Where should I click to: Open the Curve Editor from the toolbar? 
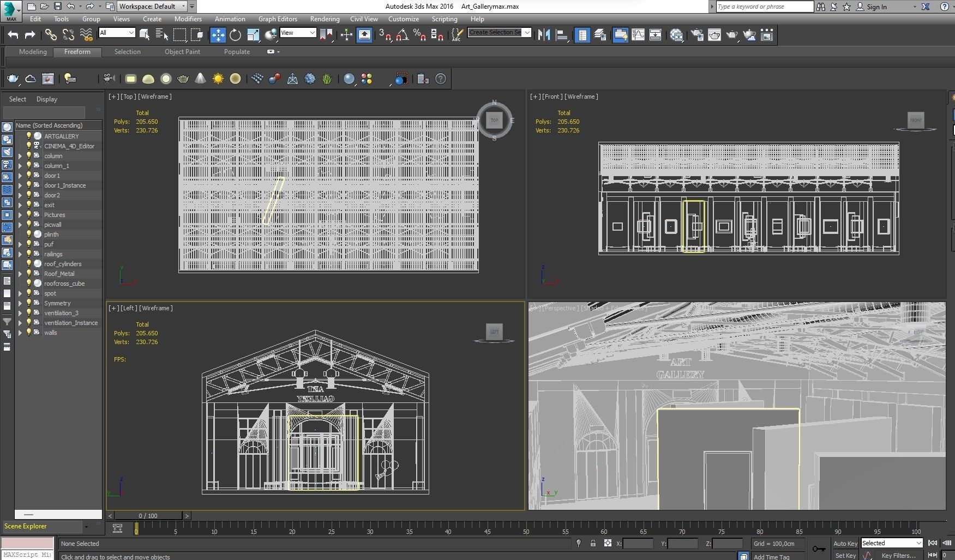638,35
